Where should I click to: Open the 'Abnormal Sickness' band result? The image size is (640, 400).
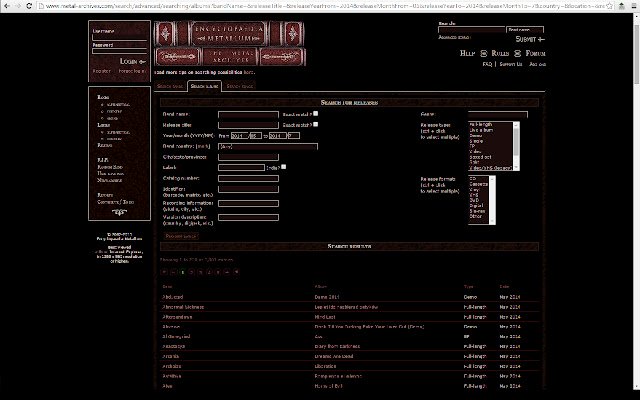point(183,307)
